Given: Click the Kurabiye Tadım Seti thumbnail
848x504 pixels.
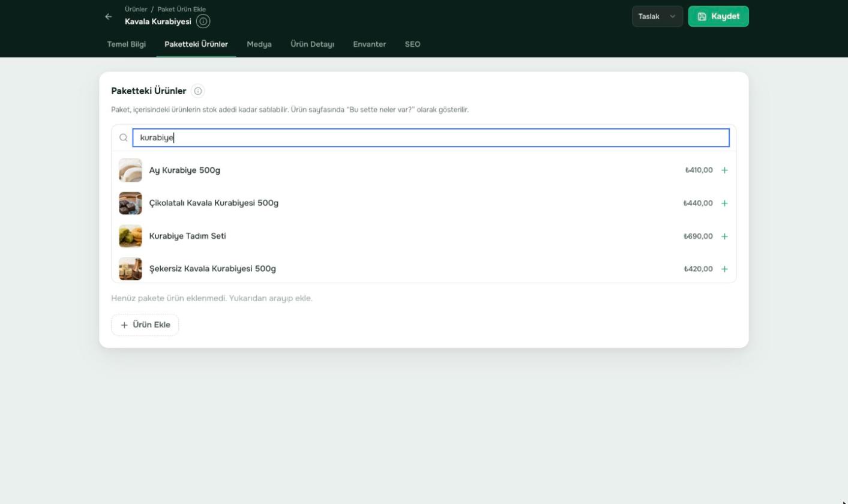Looking at the screenshot, I should (130, 236).
